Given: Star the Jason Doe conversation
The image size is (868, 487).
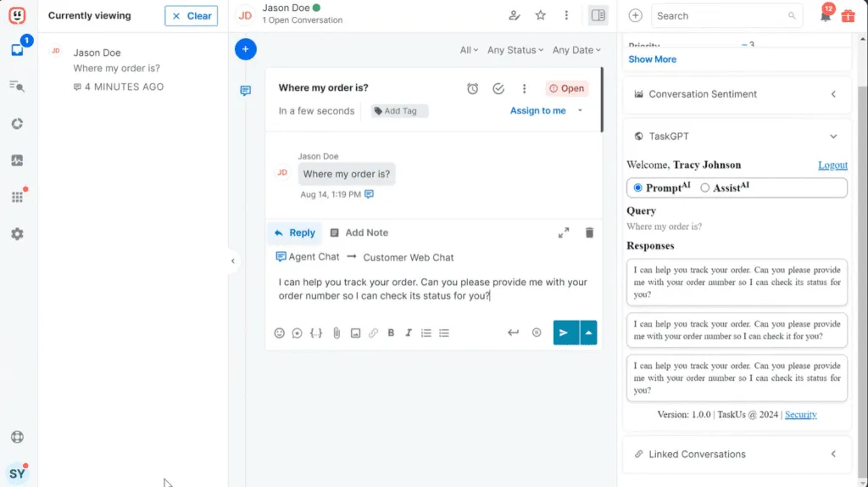Looking at the screenshot, I should click(x=541, y=15).
